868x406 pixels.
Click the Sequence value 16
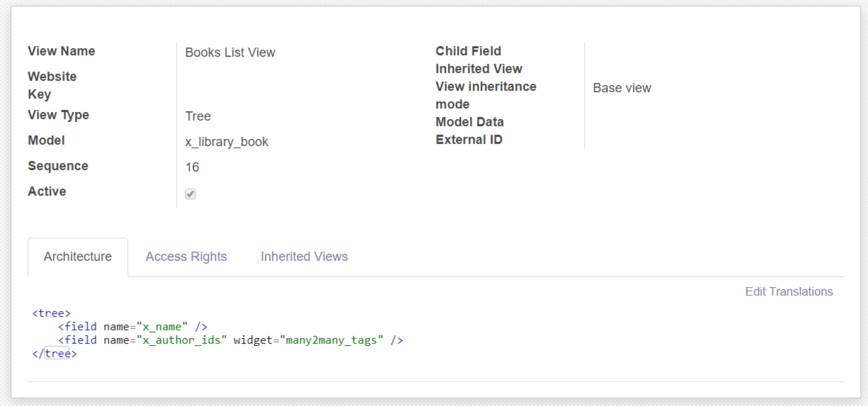coord(192,167)
